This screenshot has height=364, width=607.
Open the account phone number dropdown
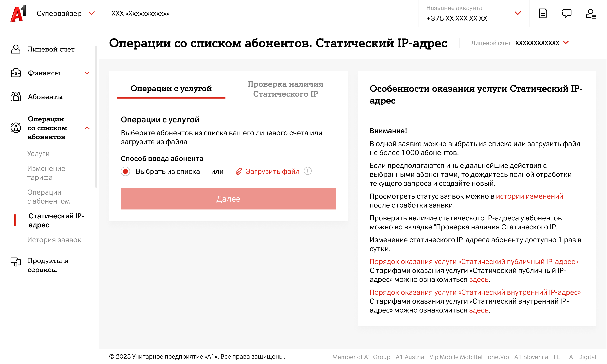tap(517, 13)
